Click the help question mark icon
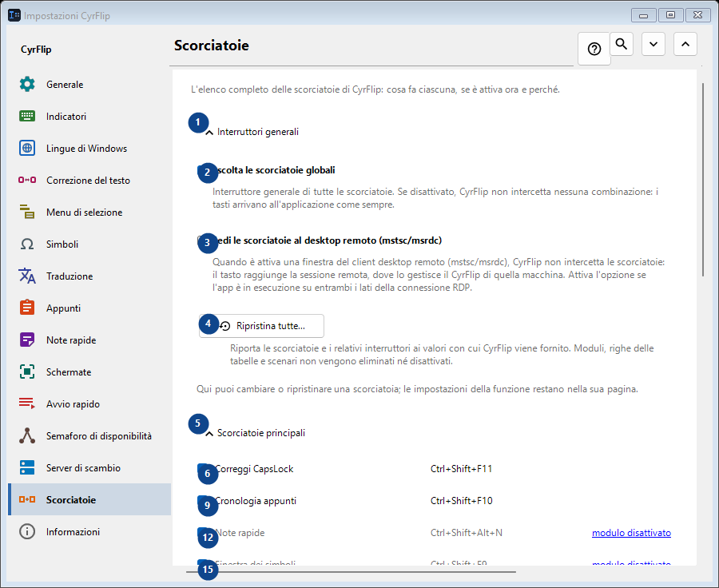 click(594, 49)
